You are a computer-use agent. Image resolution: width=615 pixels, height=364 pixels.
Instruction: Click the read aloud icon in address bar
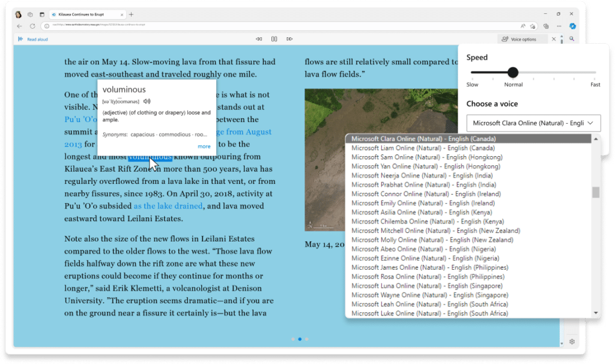point(523,26)
